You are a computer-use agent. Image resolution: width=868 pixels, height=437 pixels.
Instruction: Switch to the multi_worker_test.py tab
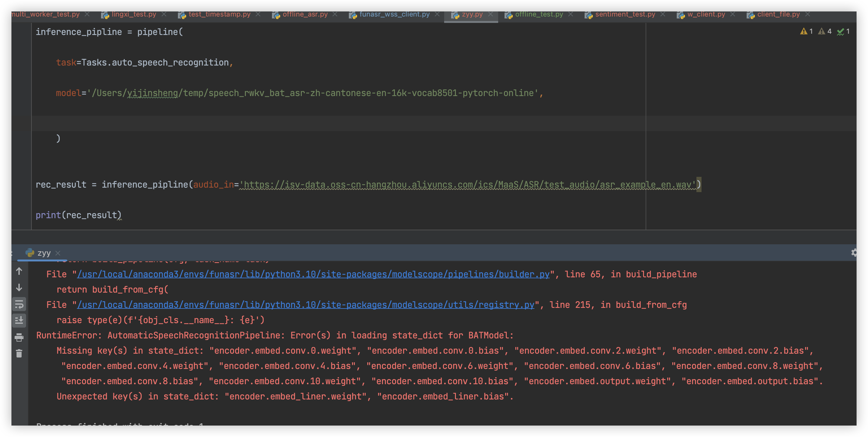[x=45, y=14]
